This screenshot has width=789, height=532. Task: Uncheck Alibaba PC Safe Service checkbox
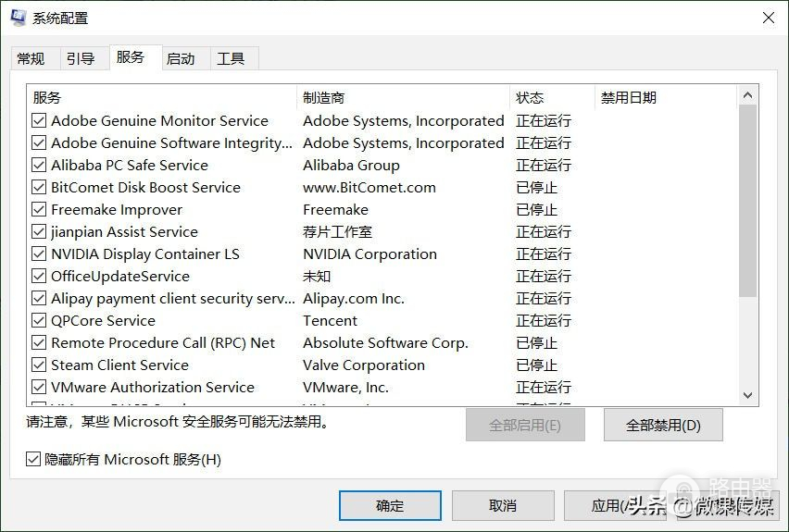point(39,165)
